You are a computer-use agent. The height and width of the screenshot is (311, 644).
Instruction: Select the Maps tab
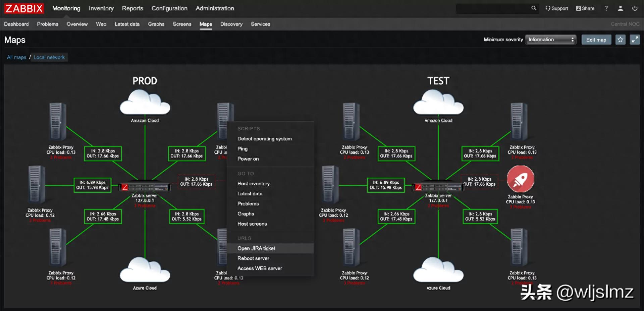(x=206, y=24)
